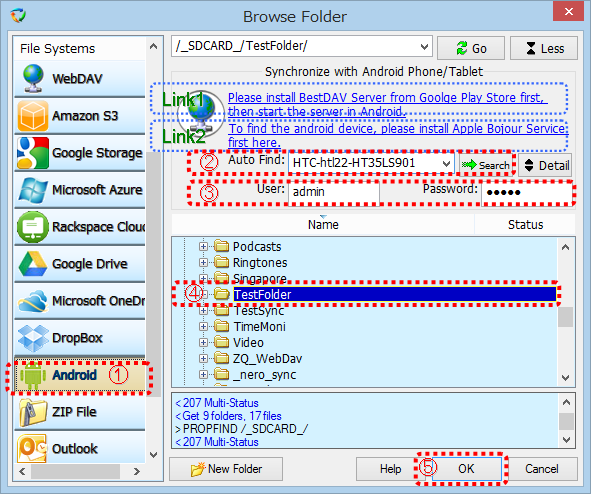
Task: Click the TimeMoni folder icon
Action: coord(222,326)
